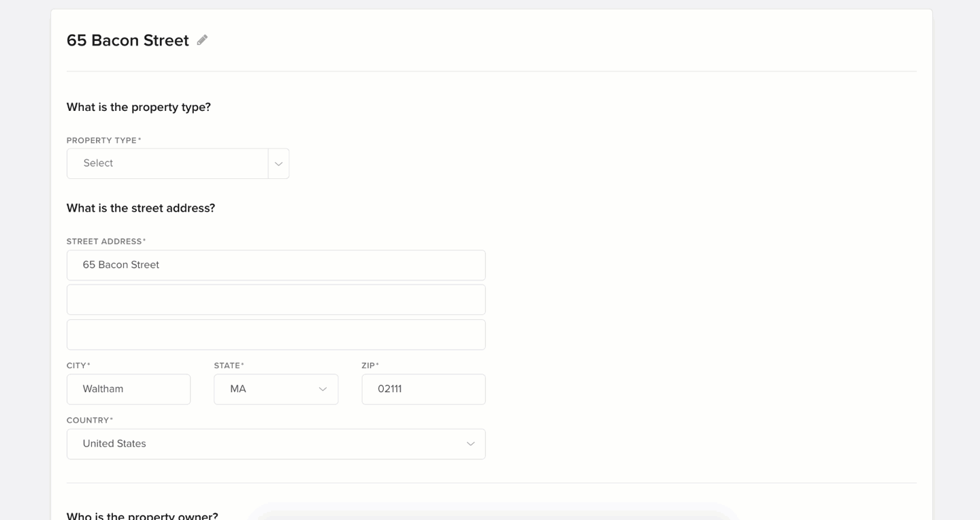Click the pencil edit icon beside 65 Bacon Street
Screen dimensions: 980x520
[202, 40]
